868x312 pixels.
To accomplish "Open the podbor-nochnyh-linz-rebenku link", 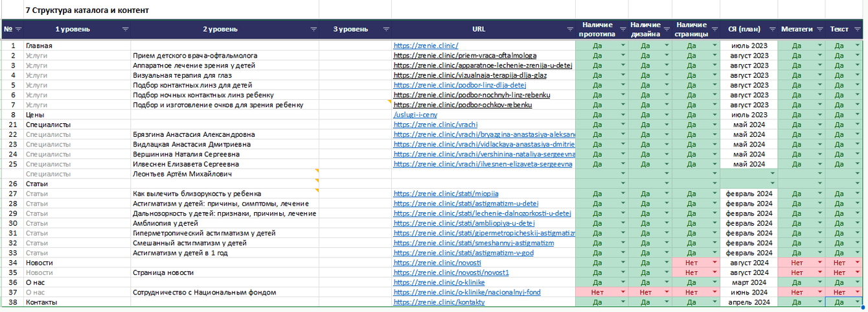I will 472,95.
